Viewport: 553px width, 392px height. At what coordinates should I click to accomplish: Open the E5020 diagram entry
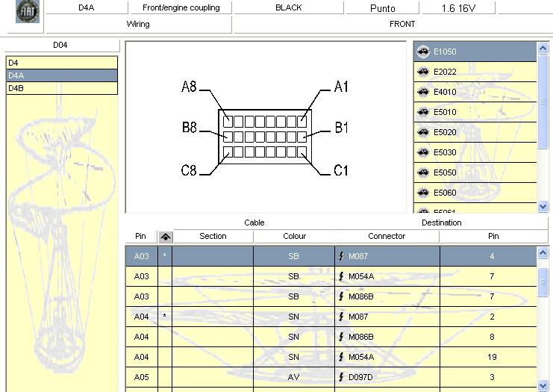click(x=475, y=132)
